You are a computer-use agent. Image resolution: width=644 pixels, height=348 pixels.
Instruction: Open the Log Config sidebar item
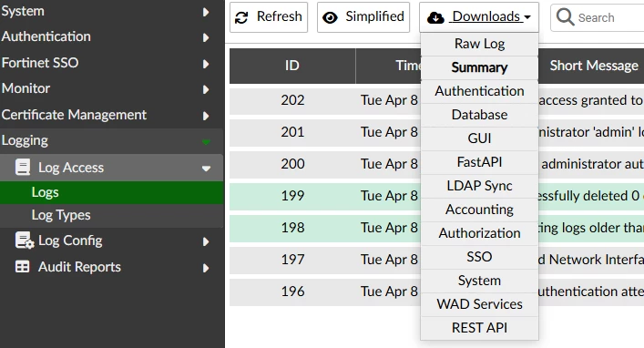112,241
